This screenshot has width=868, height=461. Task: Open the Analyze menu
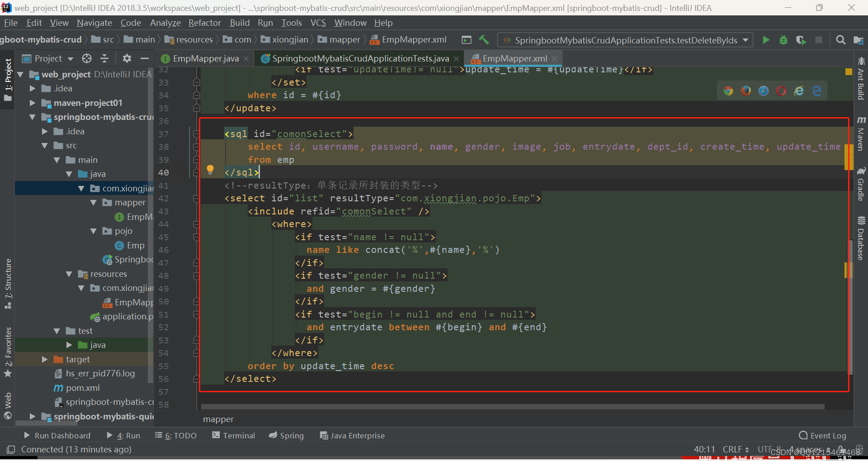coord(165,23)
